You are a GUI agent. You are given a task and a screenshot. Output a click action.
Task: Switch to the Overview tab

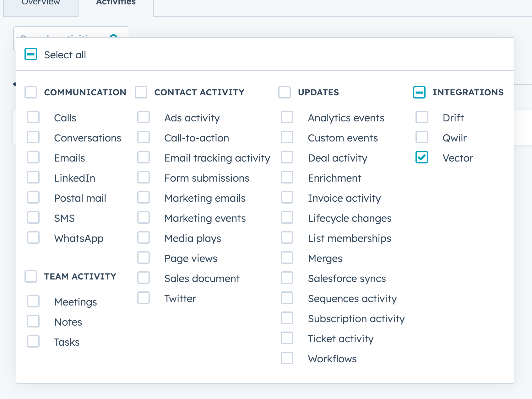[x=41, y=3]
